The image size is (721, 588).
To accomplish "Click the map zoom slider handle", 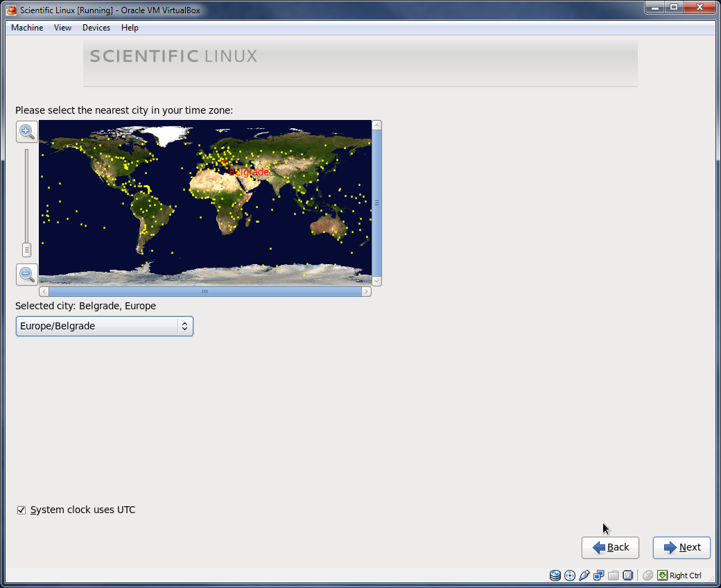I will (x=26, y=250).
